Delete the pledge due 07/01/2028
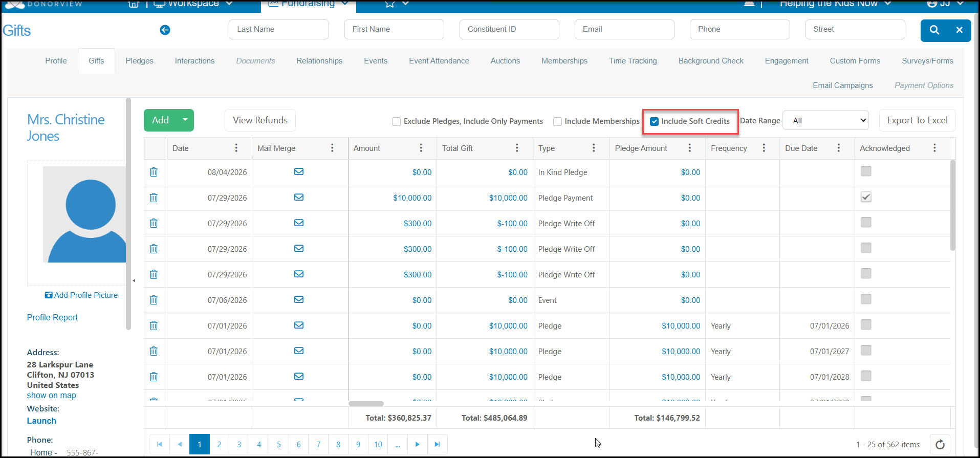The width and height of the screenshot is (980, 458). click(x=154, y=377)
